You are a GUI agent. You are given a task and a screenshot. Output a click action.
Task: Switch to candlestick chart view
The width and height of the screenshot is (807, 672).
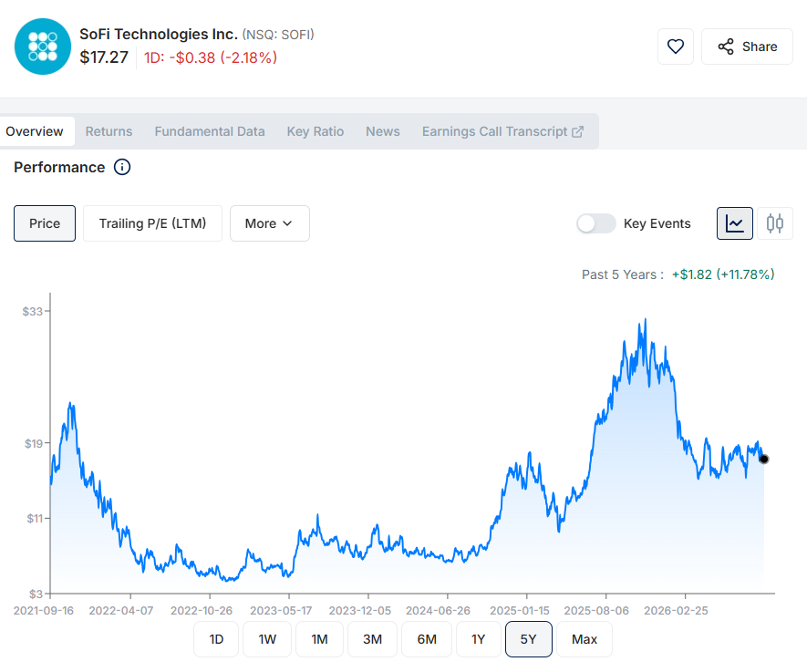tap(774, 223)
